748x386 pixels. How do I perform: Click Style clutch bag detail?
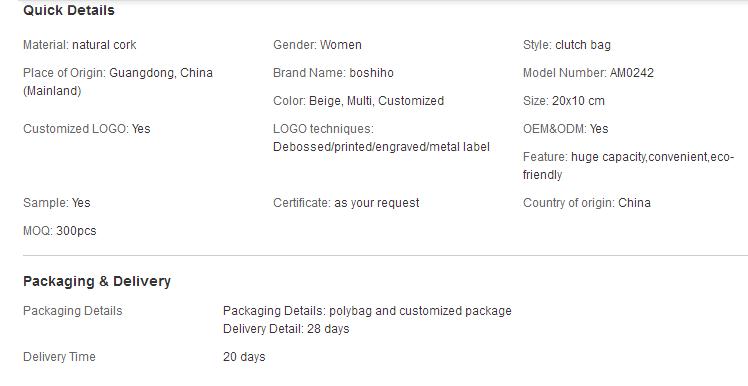coord(567,45)
